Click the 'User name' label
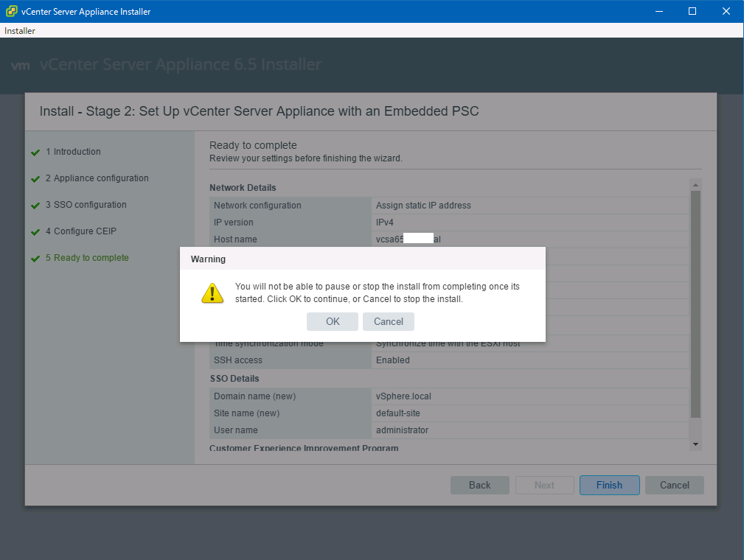 [235, 430]
